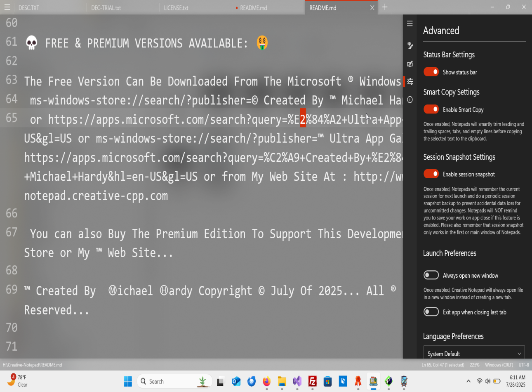The image size is (532, 392).
Task: Open Firefox from the taskbar
Action: pos(266,381)
